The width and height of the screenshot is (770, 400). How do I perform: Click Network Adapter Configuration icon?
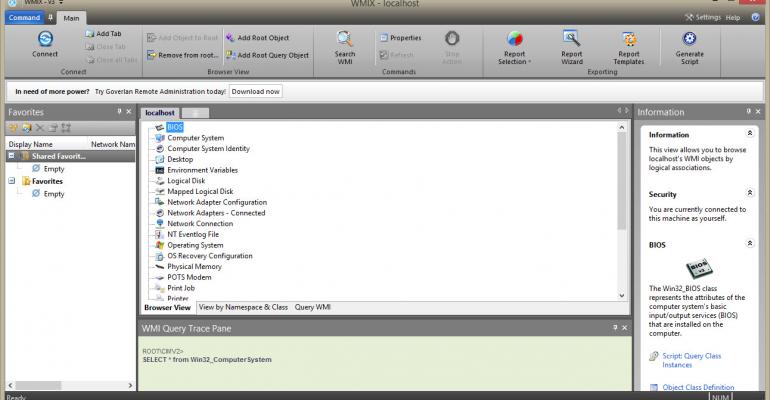[x=160, y=202]
